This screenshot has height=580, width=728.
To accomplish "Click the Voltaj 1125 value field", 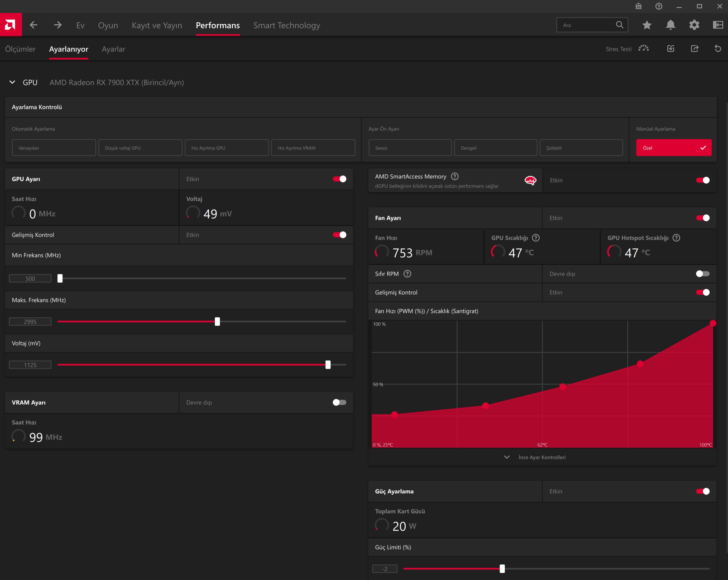I will click(x=30, y=365).
